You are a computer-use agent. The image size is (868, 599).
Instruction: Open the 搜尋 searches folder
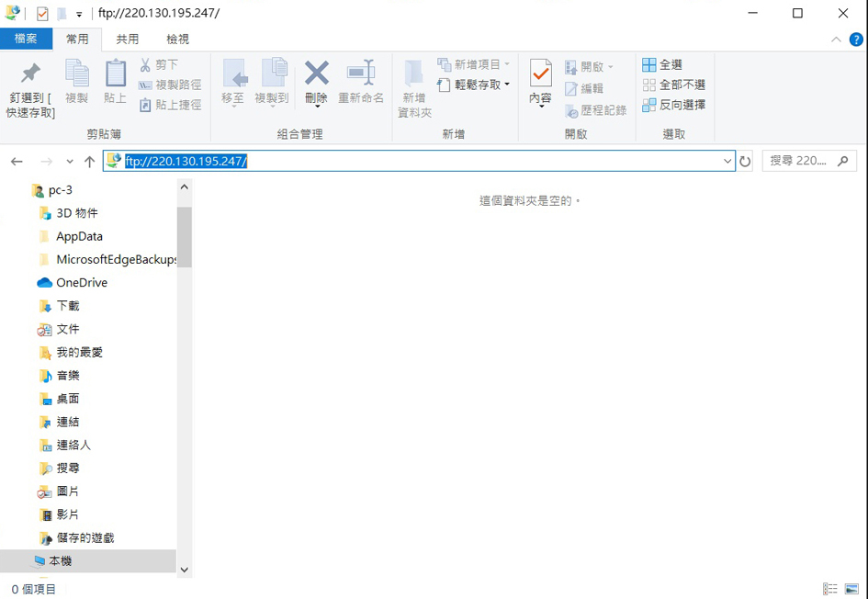[60, 469]
